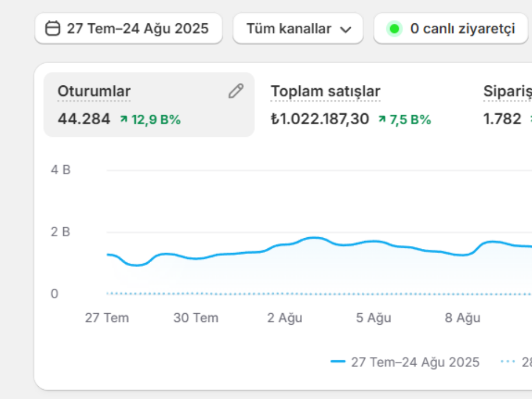The width and height of the screenshot is (532, 399).
Task: Open the Tüm kanallar channel dropdown
Action: 298,28
